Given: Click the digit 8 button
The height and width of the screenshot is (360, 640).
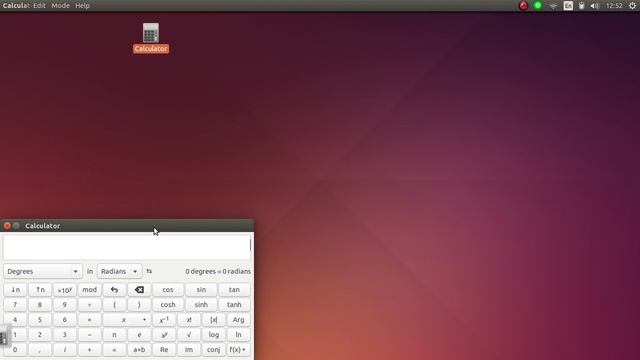Looking at the screenshot, I should (x=40, y=304).
